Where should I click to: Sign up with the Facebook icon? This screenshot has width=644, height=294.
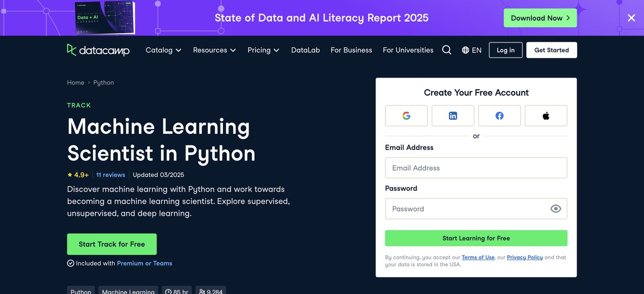click(x=499, y=116)
